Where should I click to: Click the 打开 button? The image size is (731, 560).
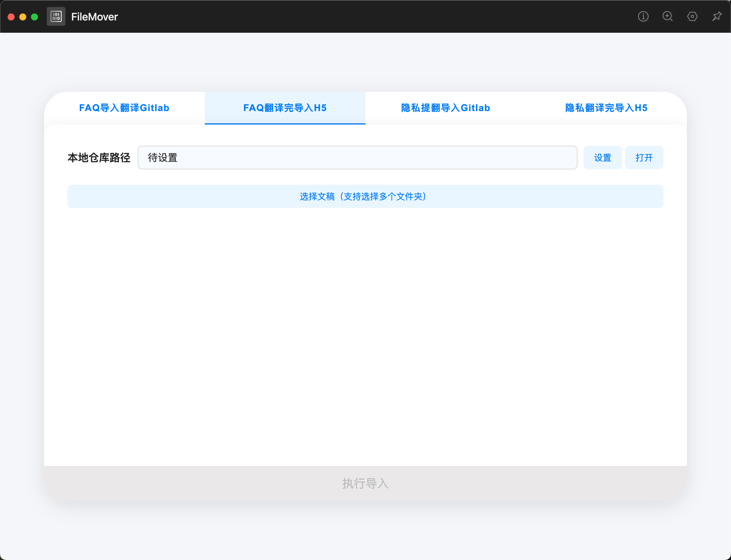(644, 158)
